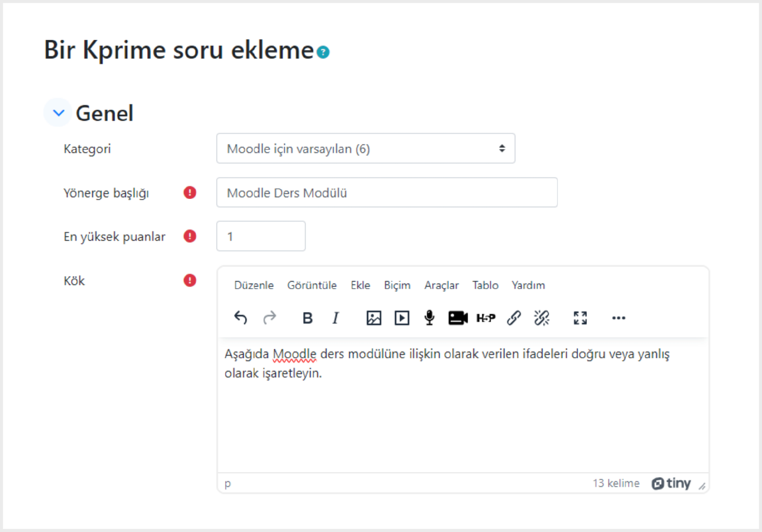
Task: Open the Araçlar editor menu
Action: pos(441,285)
